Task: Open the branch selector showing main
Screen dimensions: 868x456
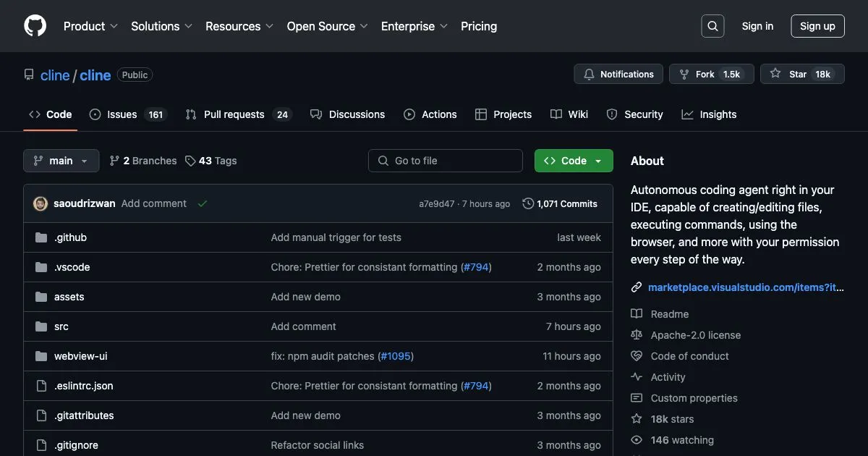Action: tap(61, 160)
